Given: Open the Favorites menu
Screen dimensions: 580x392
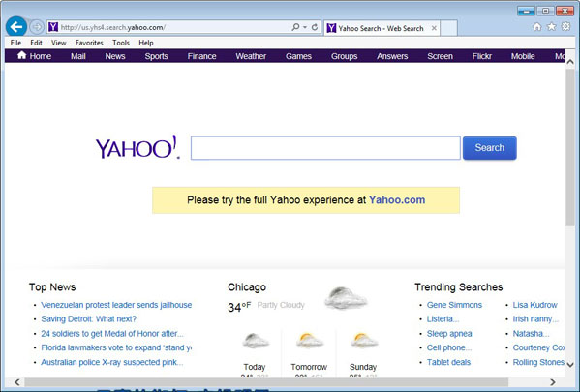Looking at the screenshot, I should click(x=89, y=43).
